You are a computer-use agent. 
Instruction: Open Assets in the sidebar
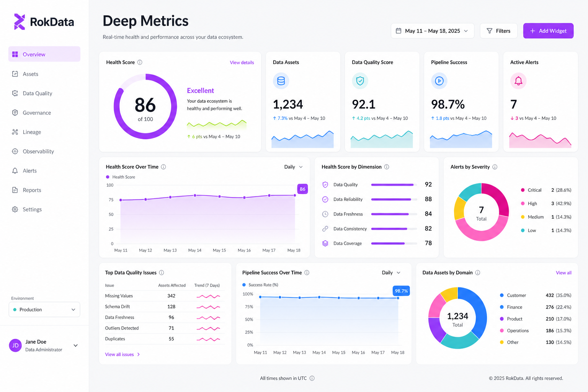(44, 74)
